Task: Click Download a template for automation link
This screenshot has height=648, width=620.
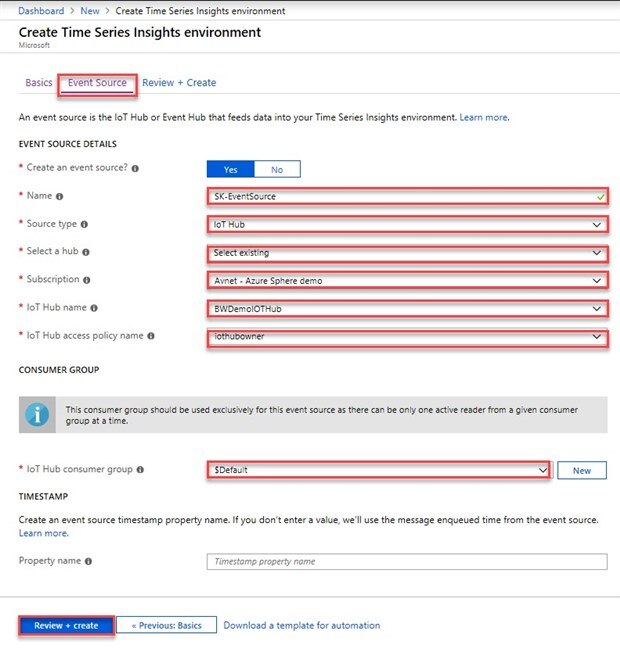Action: tap(302, 626)
